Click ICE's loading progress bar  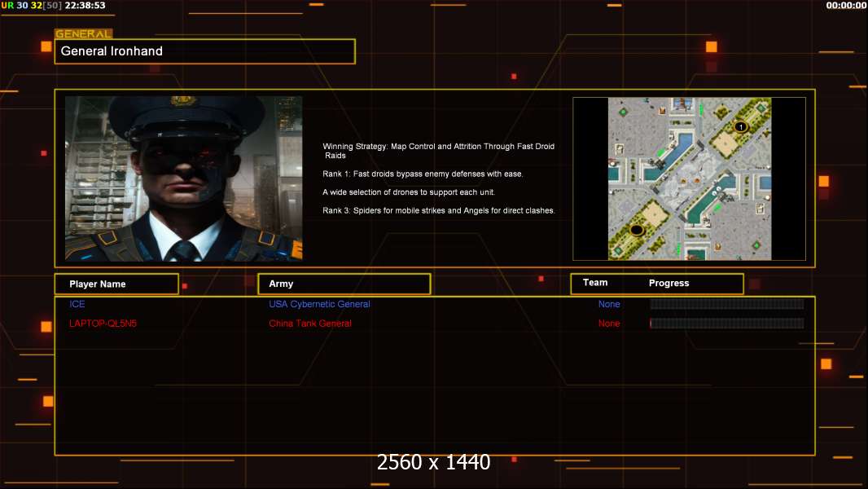coord(727,304)
